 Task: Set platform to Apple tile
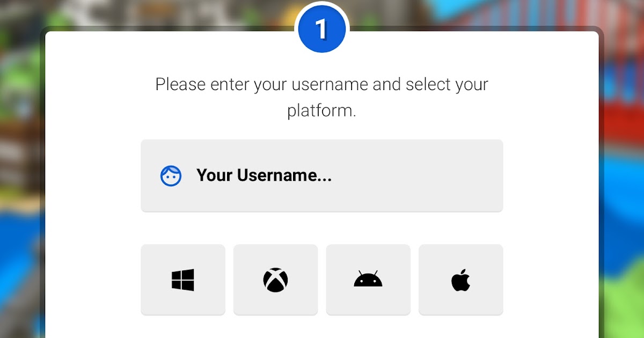point(460,280)
